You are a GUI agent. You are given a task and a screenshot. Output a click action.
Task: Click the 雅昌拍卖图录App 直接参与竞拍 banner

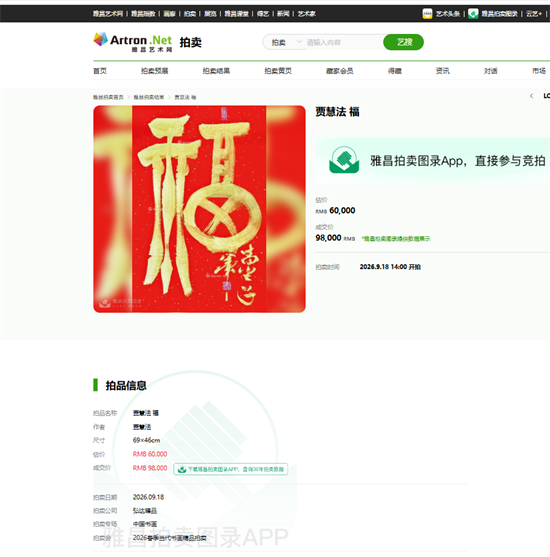tap(432, 161)
